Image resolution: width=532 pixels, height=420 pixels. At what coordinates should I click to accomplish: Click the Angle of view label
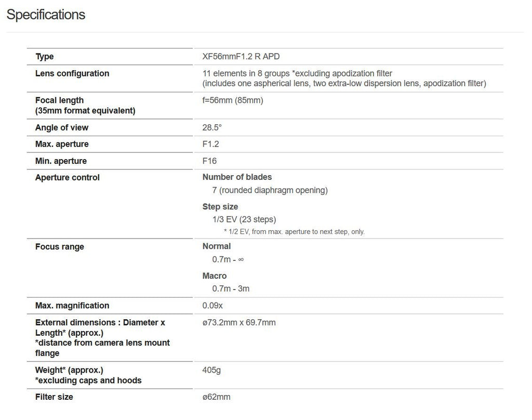pyautogui.click(x=62, y=127)
